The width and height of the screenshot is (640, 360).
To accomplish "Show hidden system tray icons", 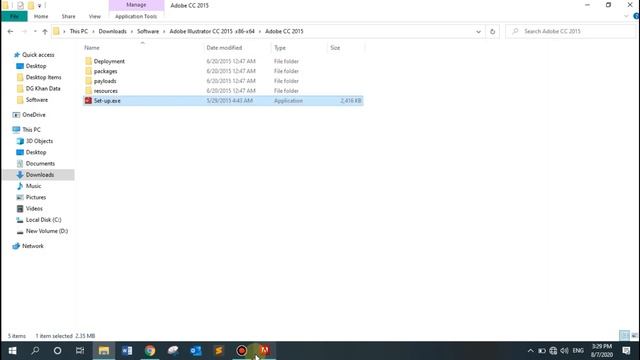I will click(530, 351).
